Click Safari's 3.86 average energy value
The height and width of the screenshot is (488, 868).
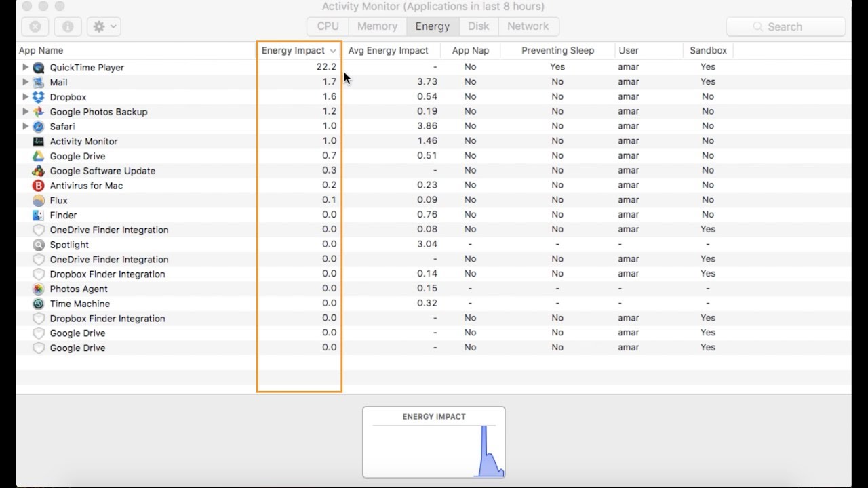(x=427, y=126)
